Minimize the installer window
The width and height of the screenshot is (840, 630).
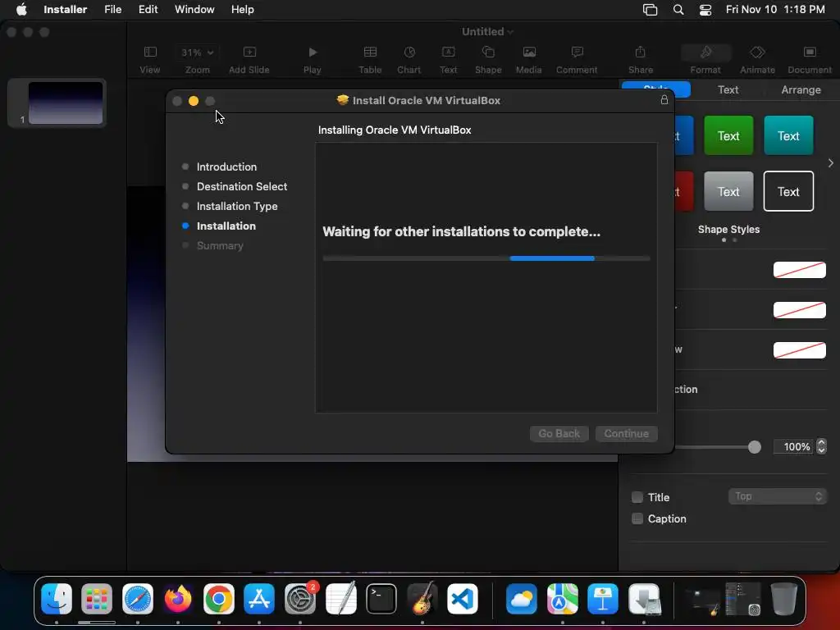pyautogui.click(x=194, y=101)
